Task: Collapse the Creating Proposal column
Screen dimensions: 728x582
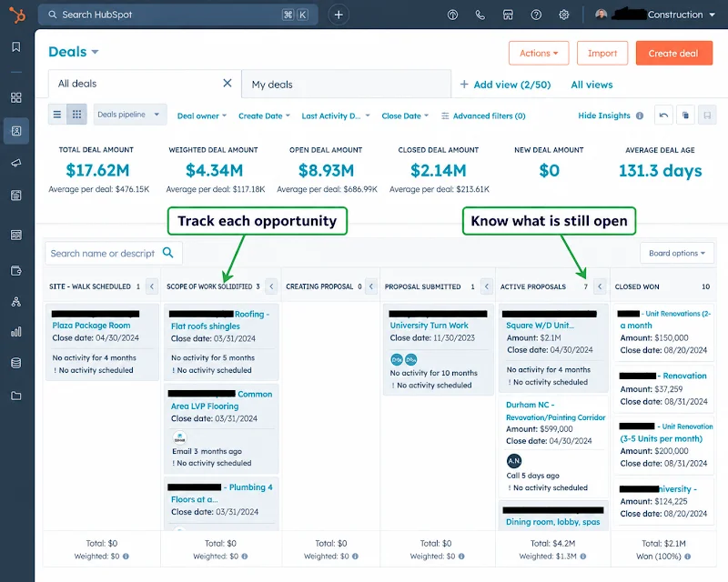Action: pos(371,286)
